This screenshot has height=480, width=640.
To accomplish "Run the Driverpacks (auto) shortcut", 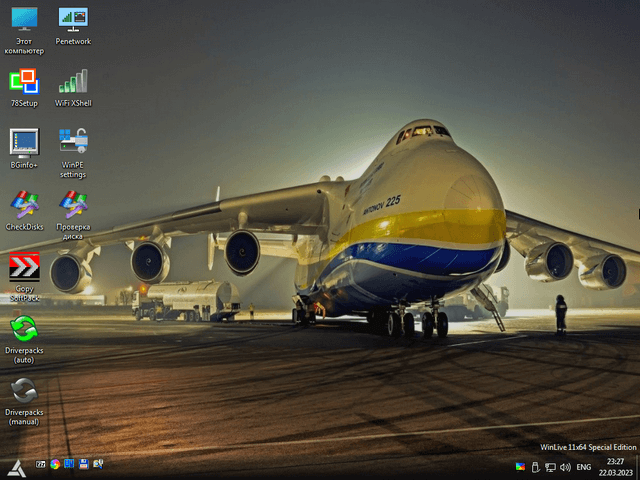I will (x=23, y=329).
